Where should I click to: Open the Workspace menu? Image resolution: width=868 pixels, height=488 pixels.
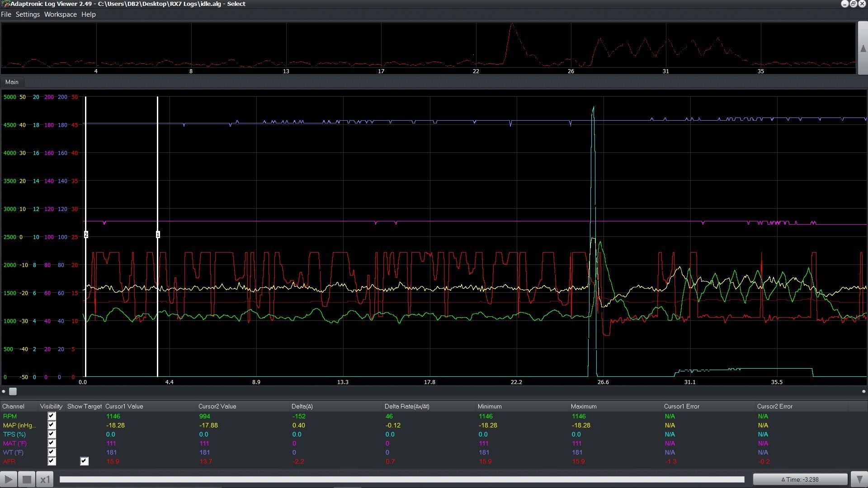pos(60,14)
